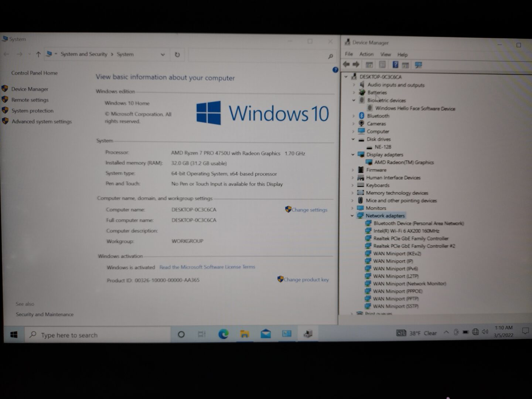Open Mail app from taskbar
532x399 pixels.
pyautogui.click(x=266, y=334)
